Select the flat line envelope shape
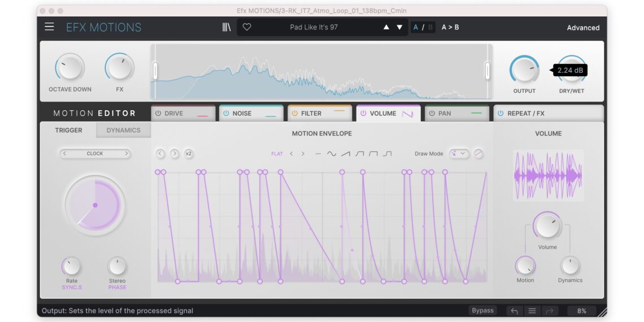 318,154
